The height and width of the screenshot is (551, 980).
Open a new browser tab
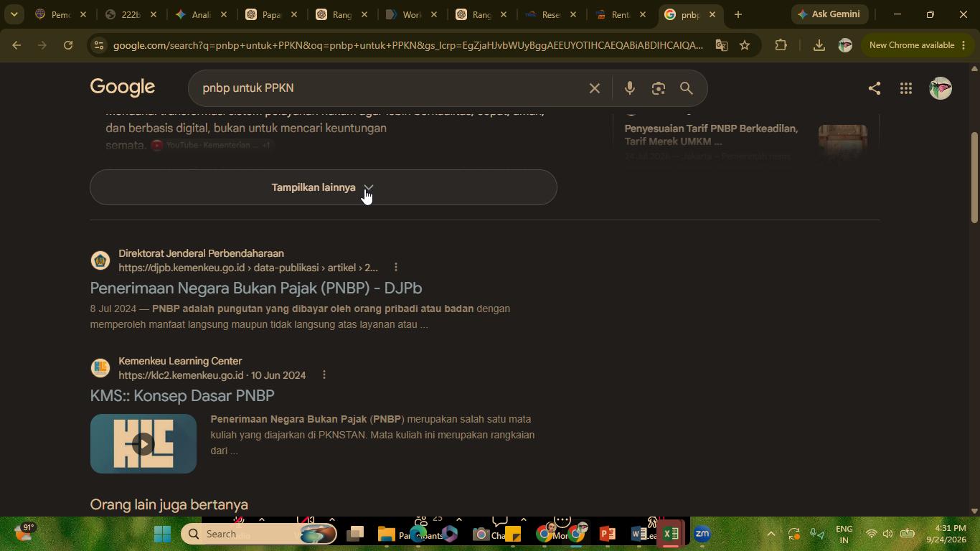pos(738,14)
